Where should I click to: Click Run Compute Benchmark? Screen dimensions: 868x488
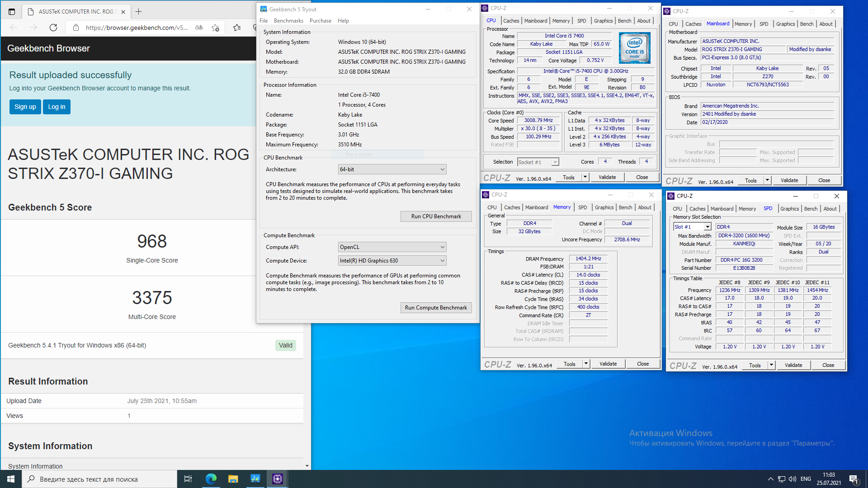436,308
